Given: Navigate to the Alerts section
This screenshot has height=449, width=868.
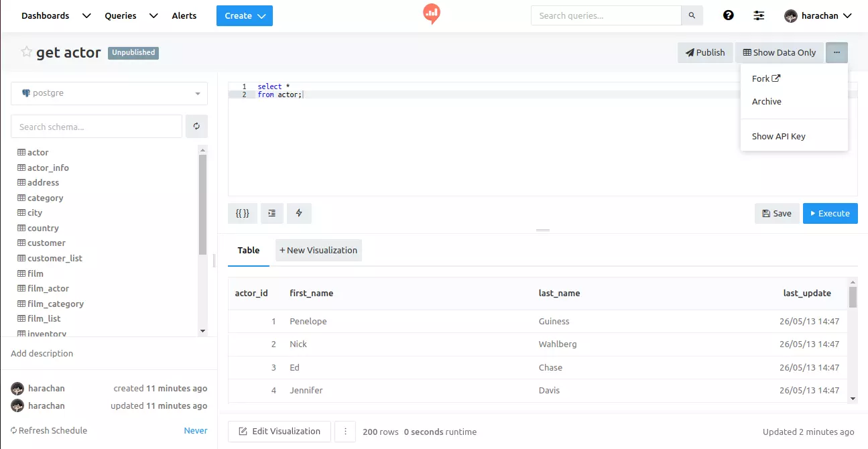Looking at the screenshot, I should click(x=184, y=15).
